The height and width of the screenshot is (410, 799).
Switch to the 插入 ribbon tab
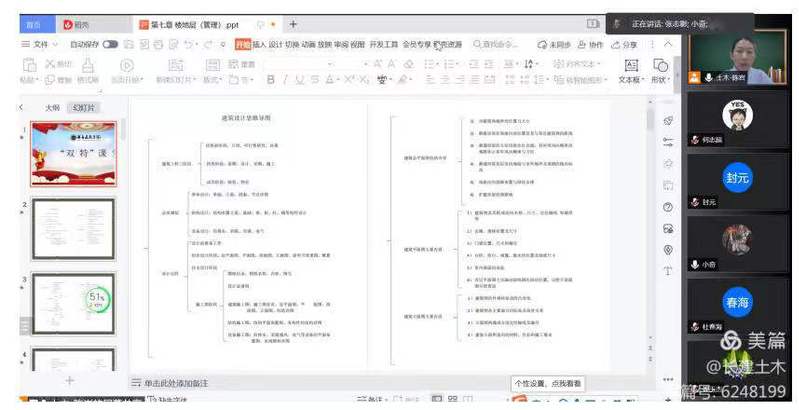[259, 45]
